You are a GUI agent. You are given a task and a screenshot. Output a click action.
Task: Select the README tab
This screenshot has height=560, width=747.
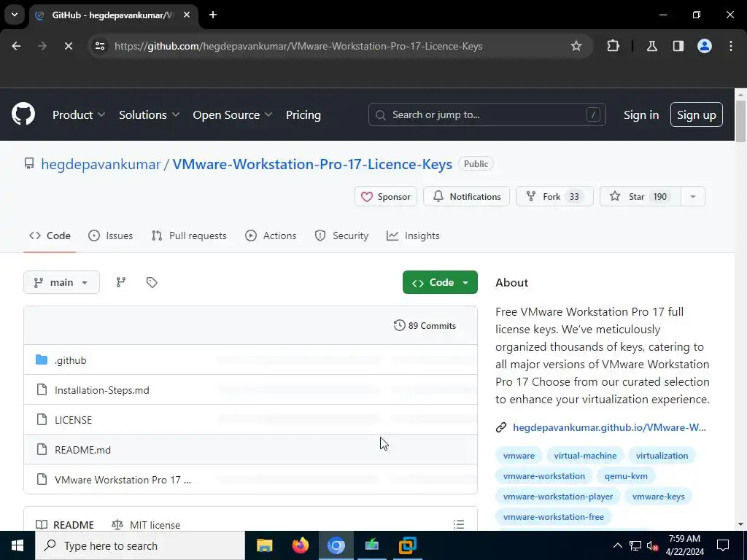point(65,525)
